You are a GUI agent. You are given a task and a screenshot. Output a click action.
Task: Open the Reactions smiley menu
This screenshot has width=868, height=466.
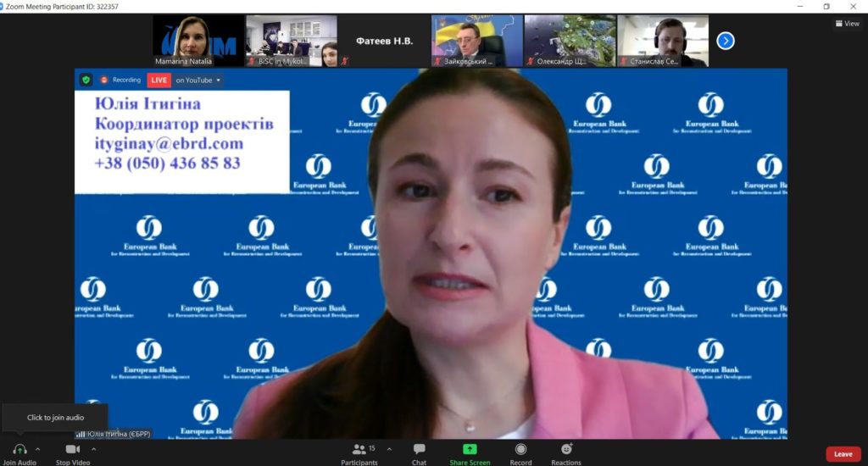(x=566, y=449)
